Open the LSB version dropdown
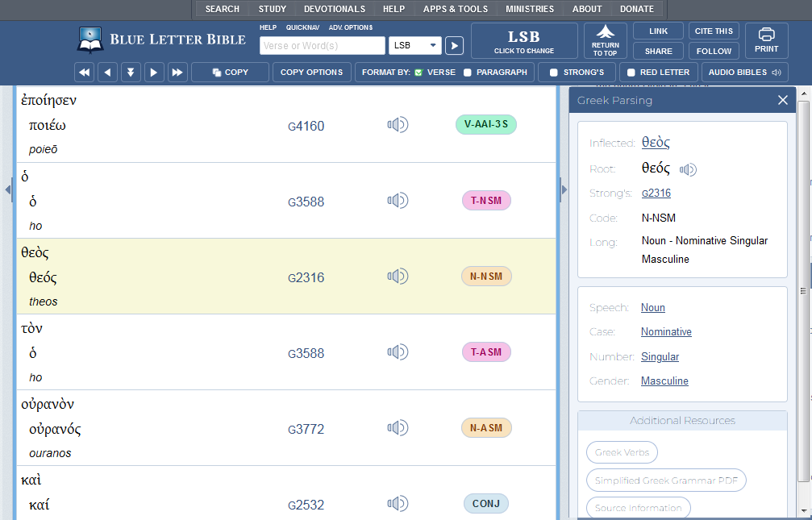Image resolution: width=812 pixels, height=520 pixels. tap(414, 46)
